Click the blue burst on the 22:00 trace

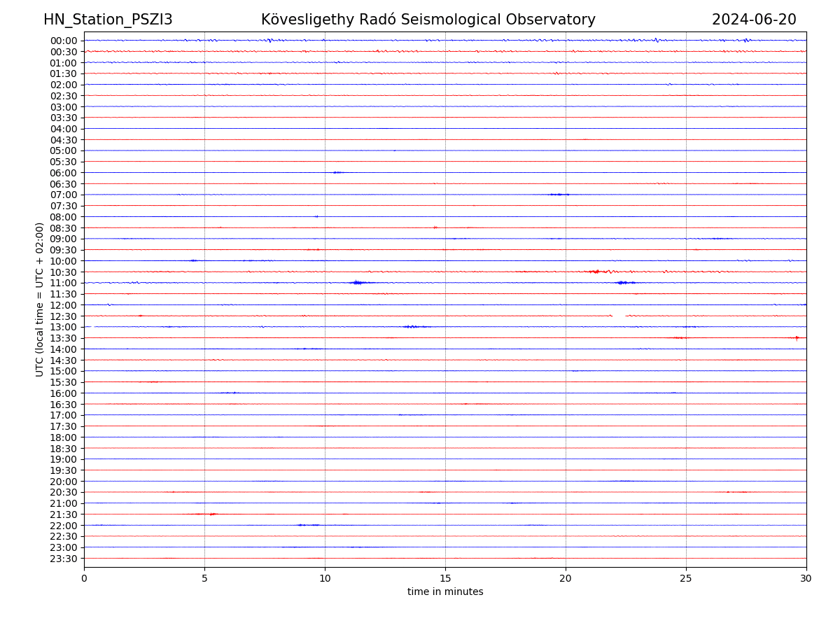pos(307,525)
